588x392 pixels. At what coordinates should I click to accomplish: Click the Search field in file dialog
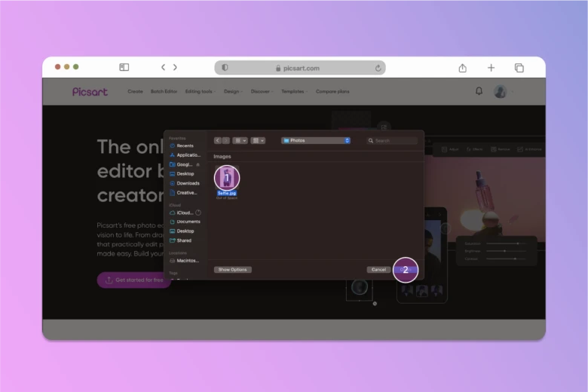point(392,140)
